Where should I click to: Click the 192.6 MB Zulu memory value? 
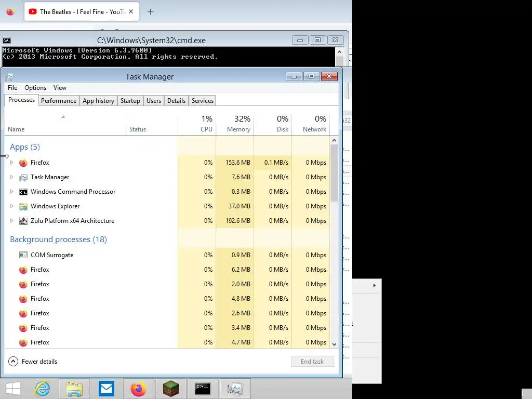coord(238,221)
